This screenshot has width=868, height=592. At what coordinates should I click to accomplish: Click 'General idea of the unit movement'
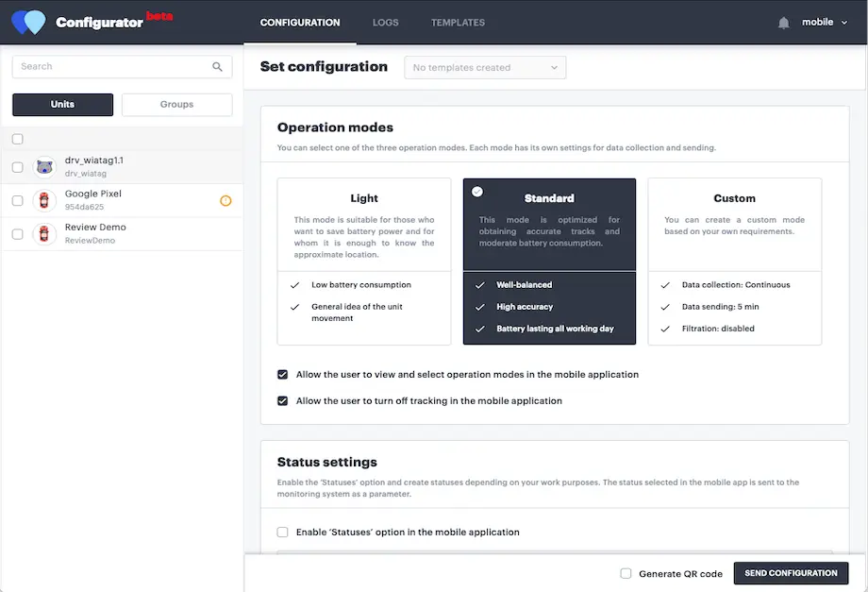coord(357,313)
